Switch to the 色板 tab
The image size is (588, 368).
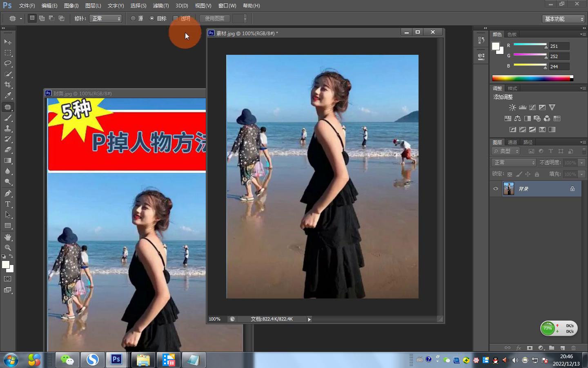[512, 34]
